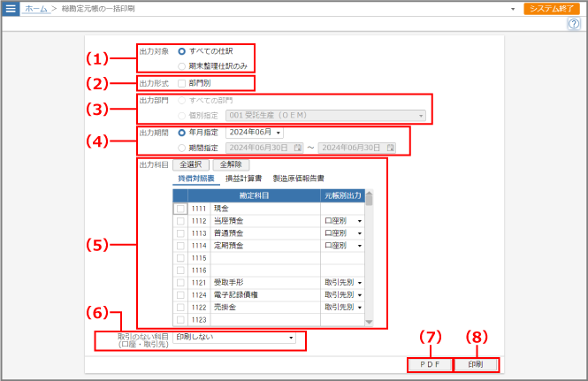The height and width of the screenshot is (381, 588).
Task: Select 期末整理仕訳のみ radio option
Action: click(x=181, y=66)
